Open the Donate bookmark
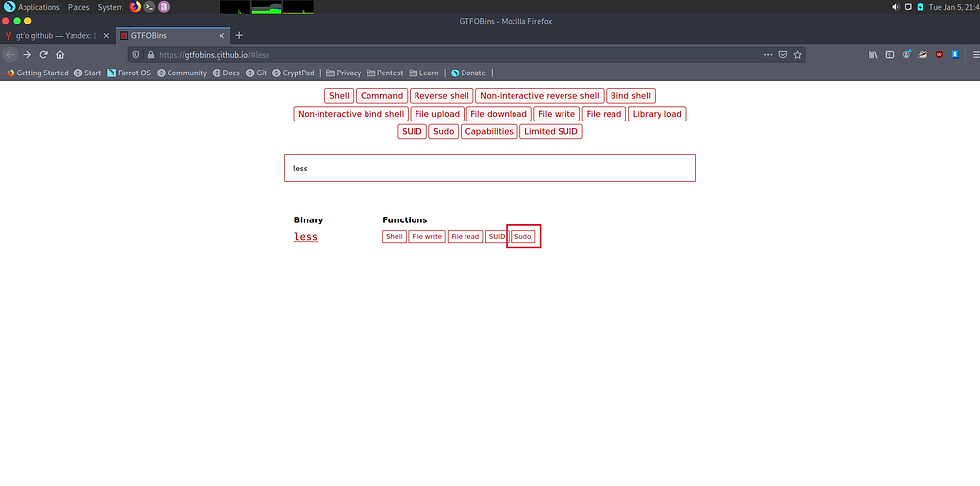Image resolution: width=980 pixels, height=486 pixels. click(468, 73)
